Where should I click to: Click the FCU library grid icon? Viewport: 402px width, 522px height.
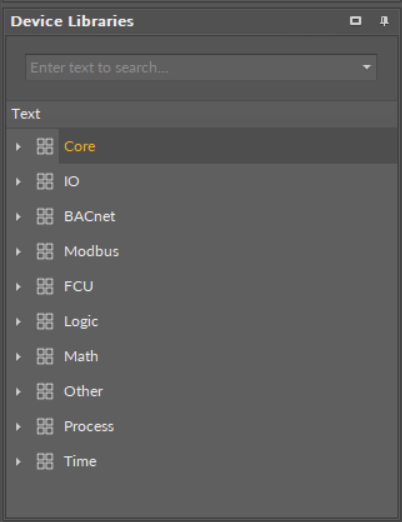(45, 287)
